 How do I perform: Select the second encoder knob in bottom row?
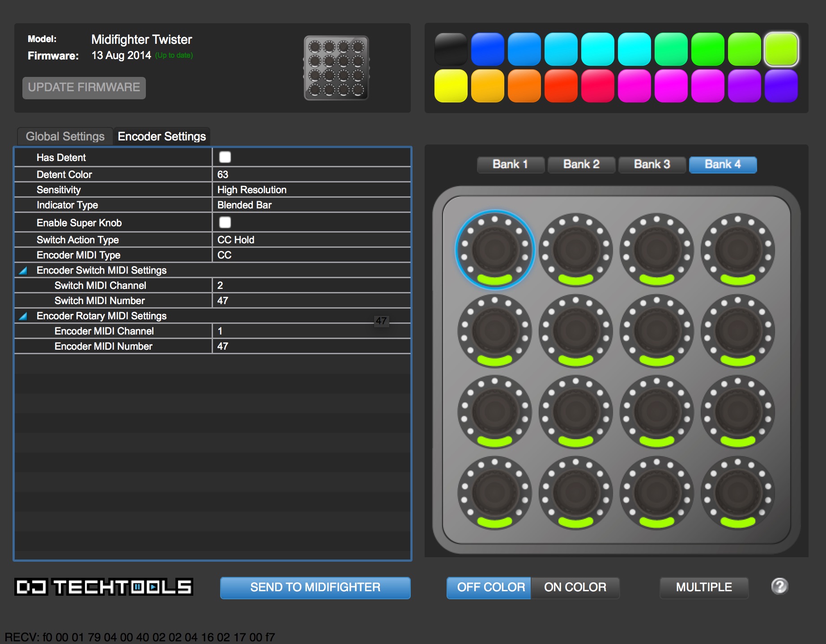click(x=576, y=493)
